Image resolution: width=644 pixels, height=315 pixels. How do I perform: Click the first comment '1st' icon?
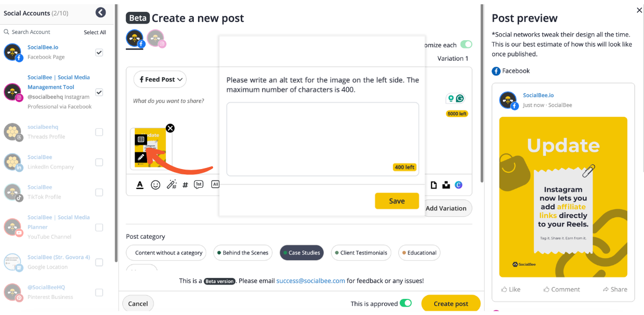pyautogui.click(x=199, y=185)
